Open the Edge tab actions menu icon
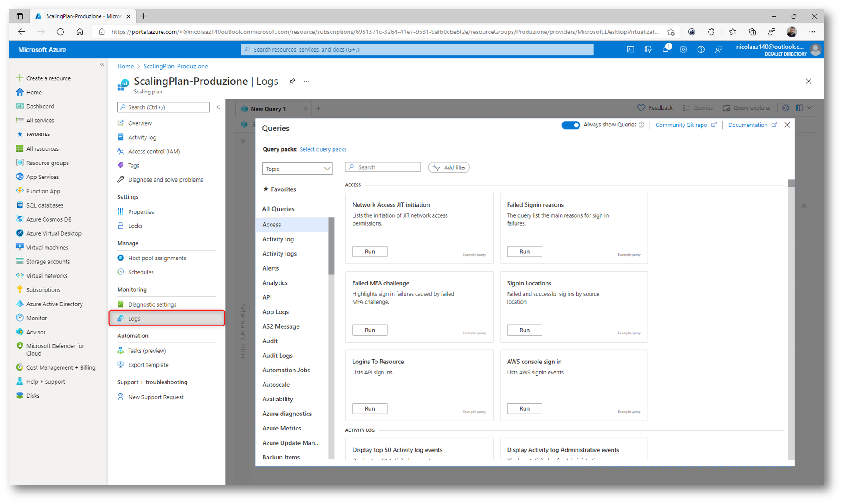 click(x=20, y=16)
